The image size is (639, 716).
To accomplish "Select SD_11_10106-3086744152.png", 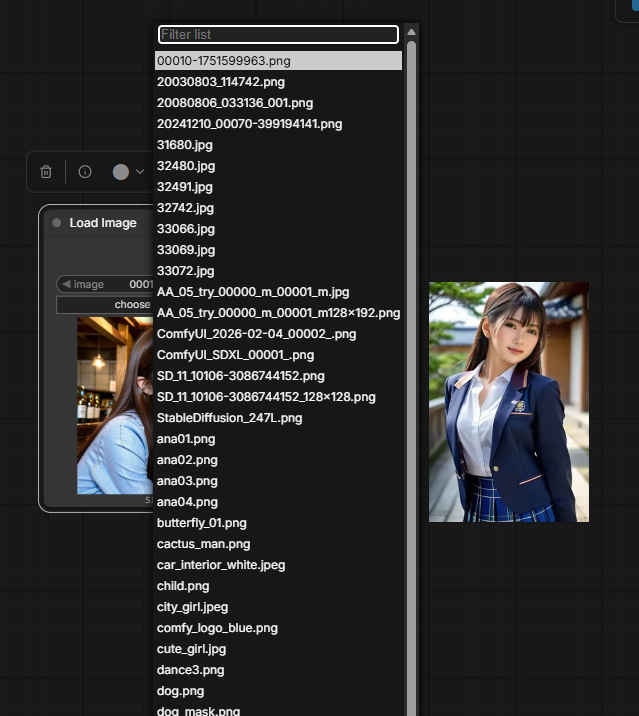I will pyautogui.click(x=278, y=376).
